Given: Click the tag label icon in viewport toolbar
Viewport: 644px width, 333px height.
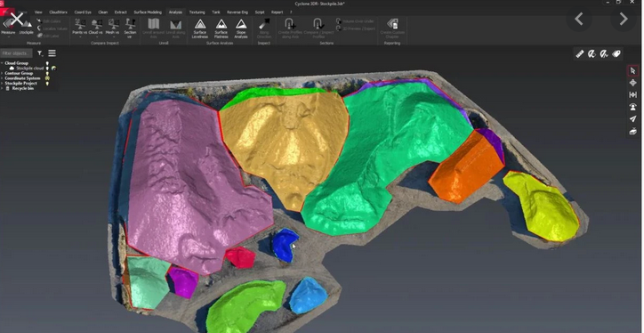Looking at the screenshot, I should (x=616, y=53).
